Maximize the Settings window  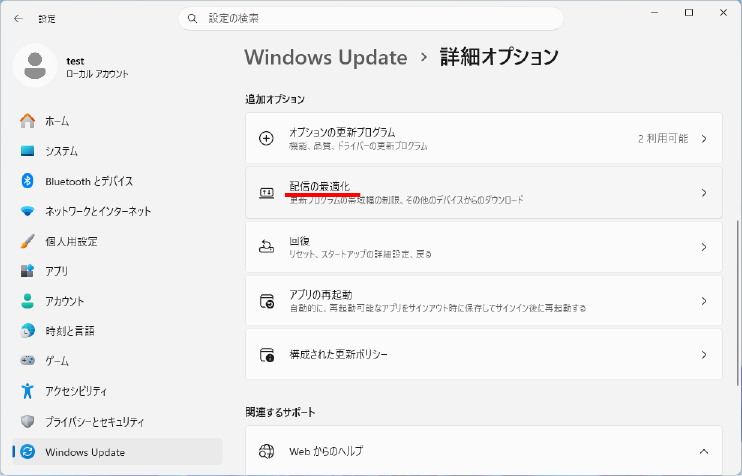click(x=689, y=13)
